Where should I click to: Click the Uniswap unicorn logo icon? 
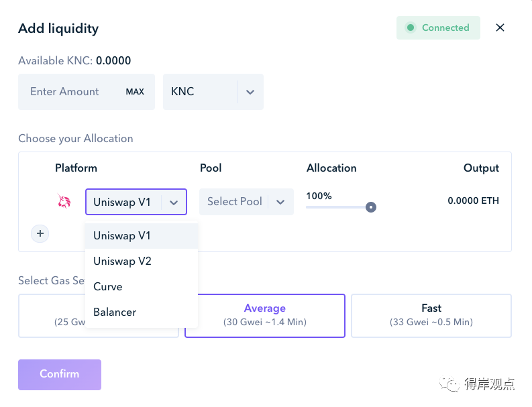click(x=64, y=201)
